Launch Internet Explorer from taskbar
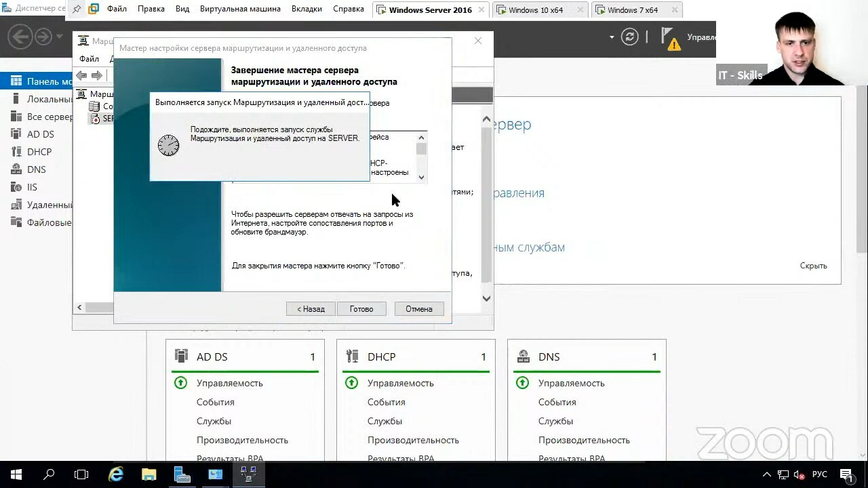Screen dimensions: 868x488 116,474
